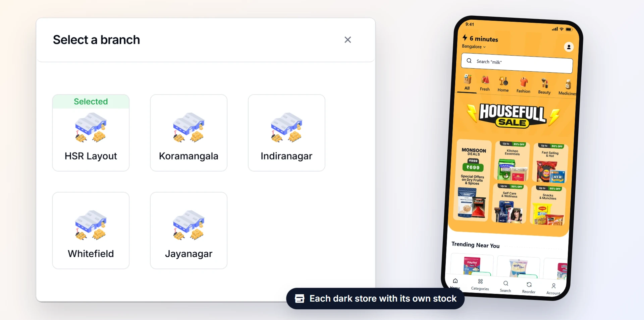Open the Fast Selling & Hot card
Image resolution: width=644 pixels, height=320 pixels.
click(550, 163)
